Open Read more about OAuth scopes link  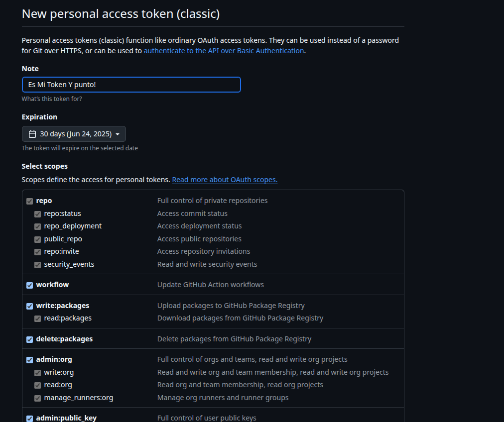point(225,180)
